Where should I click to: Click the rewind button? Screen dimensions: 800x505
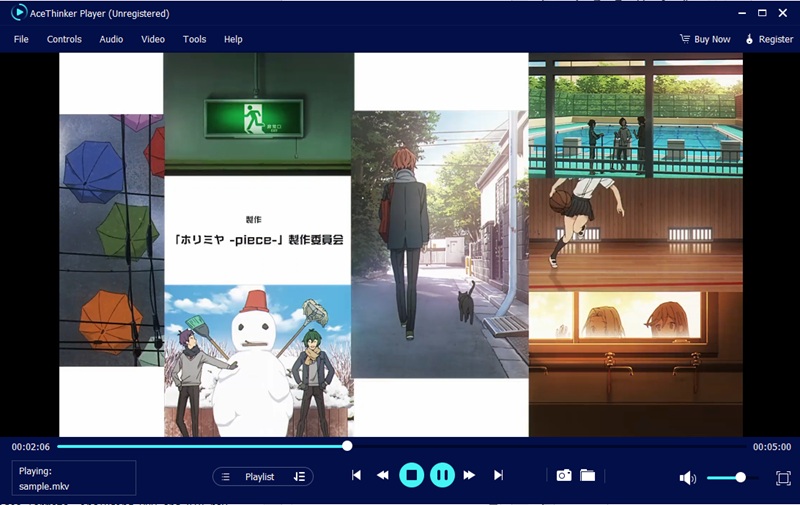coord(382,476)
